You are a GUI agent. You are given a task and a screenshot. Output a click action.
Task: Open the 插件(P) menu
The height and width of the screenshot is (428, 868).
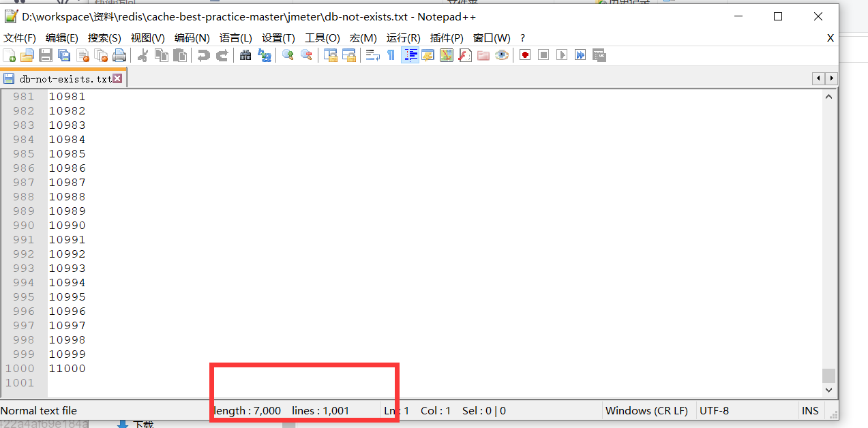(x=447, y=38)
